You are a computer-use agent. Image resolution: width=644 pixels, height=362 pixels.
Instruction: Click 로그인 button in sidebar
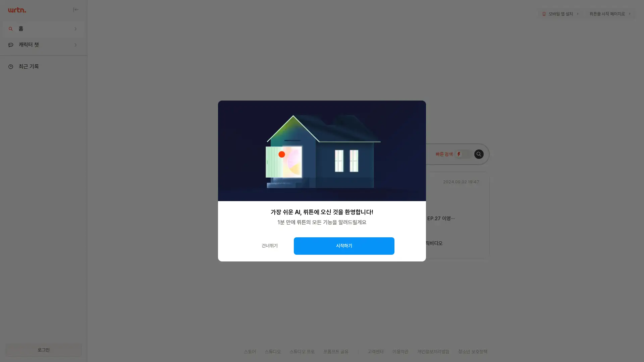pos(43,350)
